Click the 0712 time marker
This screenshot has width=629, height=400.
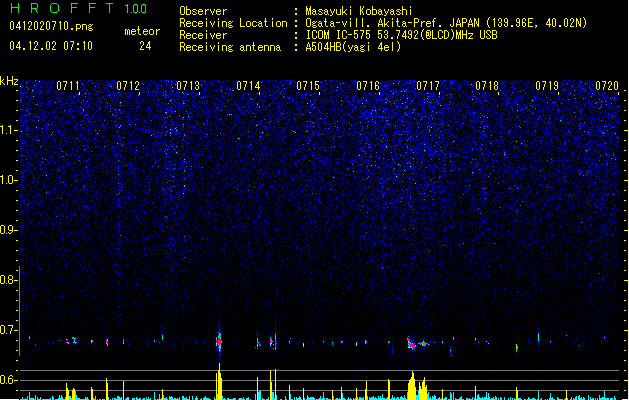click(x=128, y=86)
